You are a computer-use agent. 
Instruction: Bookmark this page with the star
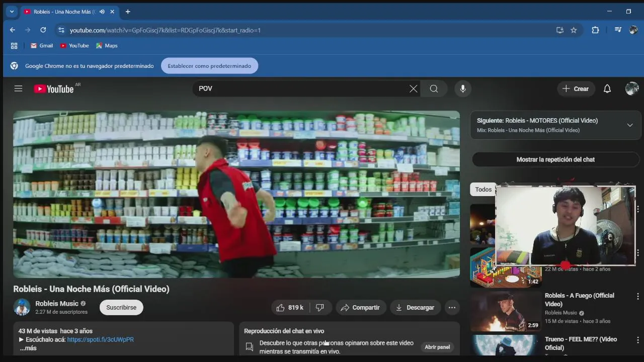[x=574, y=30]
